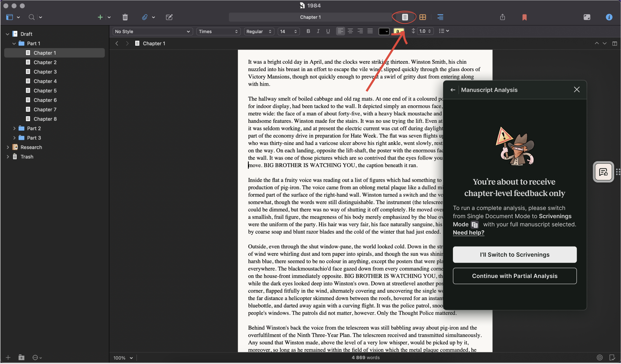
Task: Add new item with bottom plus icon
Action: point(8,357)
